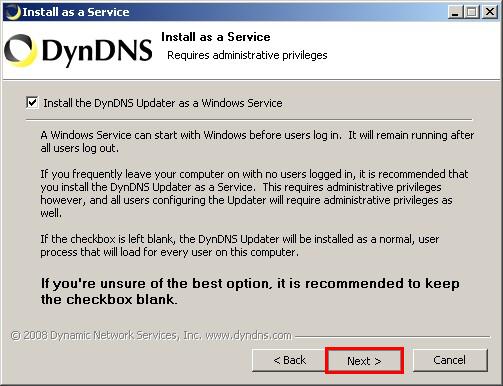Click the DynDNS swirl icon in title bar
This screenshot has height=386, width=503.
tap(13, 12)
